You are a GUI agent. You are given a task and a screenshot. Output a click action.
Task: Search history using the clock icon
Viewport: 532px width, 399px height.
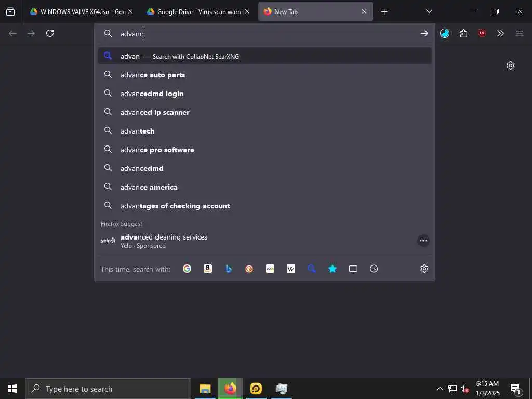[x=374, y=269]
